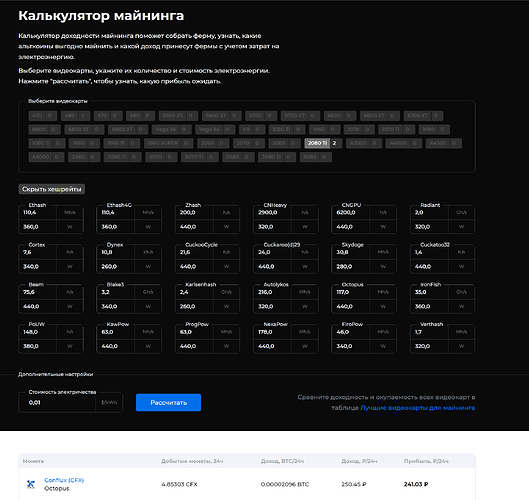Select the 3060 Ti graphics card chip

[x=117, y=157]
